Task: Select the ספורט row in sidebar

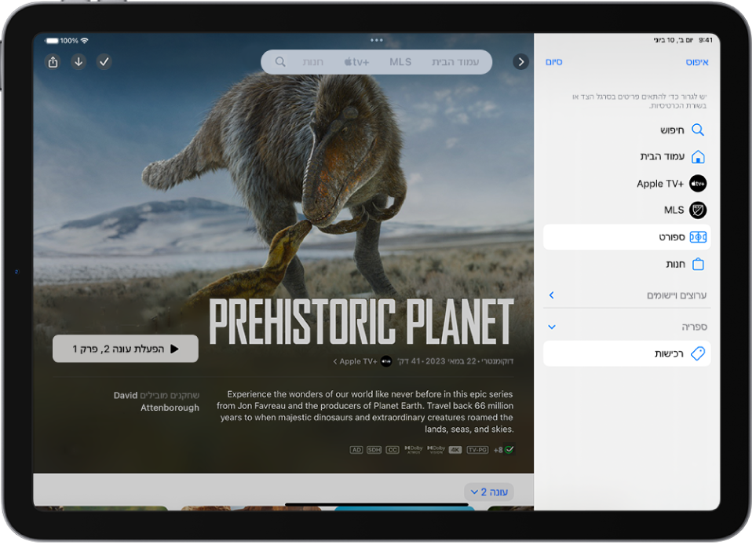Action: coord(626,237)
